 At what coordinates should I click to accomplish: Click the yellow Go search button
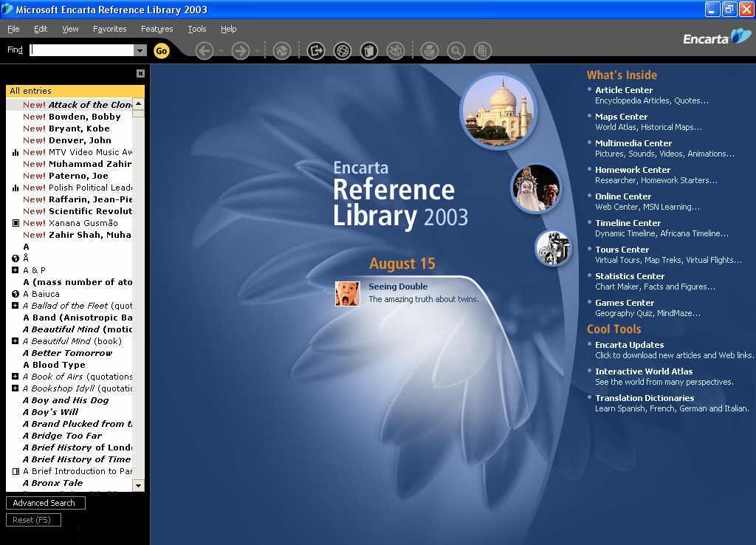pos(161,50)
